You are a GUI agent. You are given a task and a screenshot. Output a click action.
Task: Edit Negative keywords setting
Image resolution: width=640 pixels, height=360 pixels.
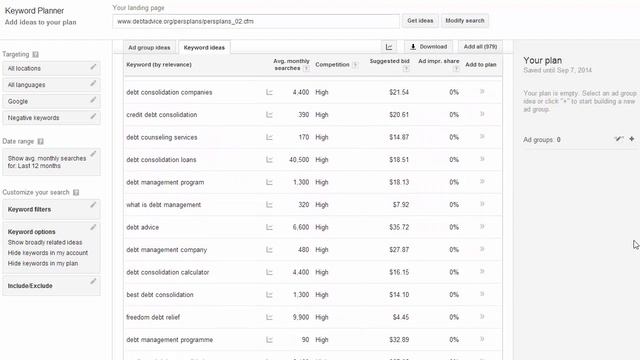pos(93,116)
